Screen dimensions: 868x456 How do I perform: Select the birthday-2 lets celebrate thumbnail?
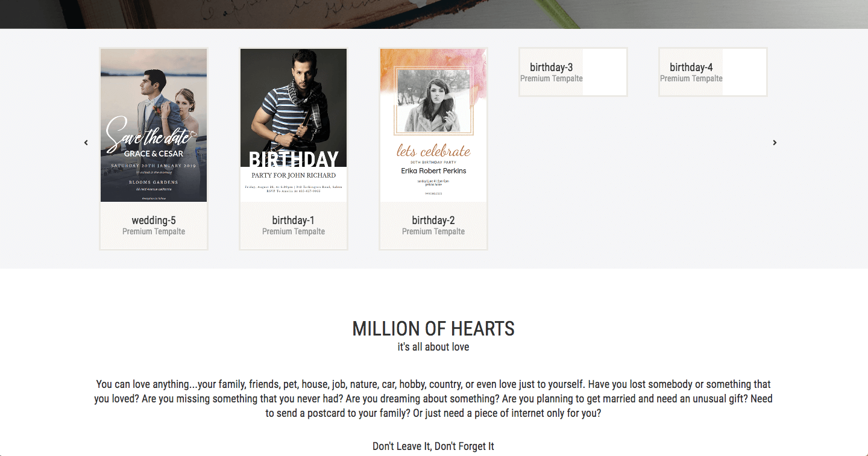click(x=433, y=125)
